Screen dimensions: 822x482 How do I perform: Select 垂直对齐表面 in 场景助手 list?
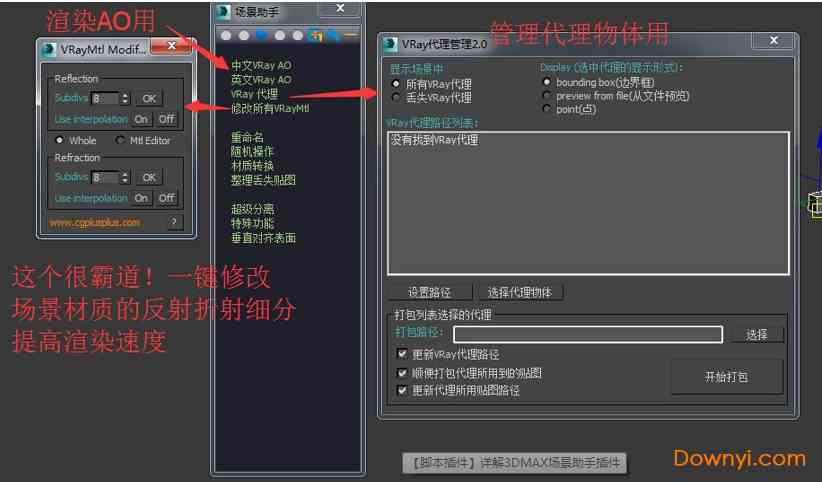tap(263, 238)
